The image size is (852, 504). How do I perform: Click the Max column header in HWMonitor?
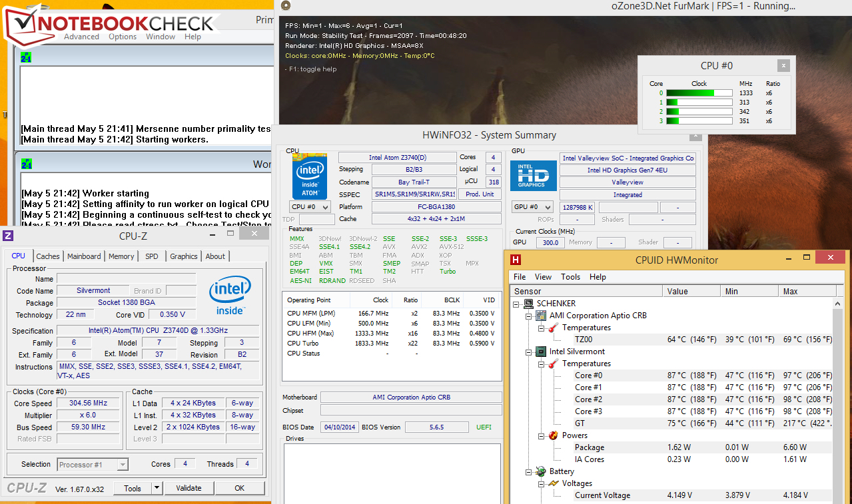806,291
